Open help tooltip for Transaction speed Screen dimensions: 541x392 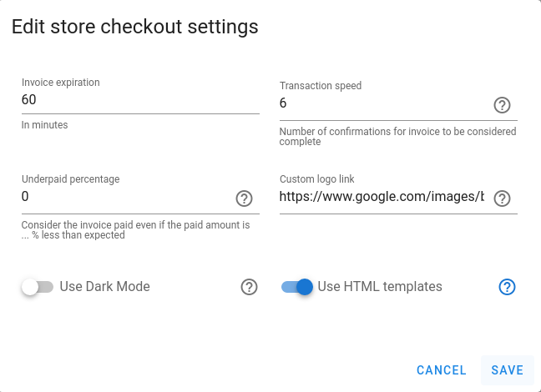pos(502,105)
